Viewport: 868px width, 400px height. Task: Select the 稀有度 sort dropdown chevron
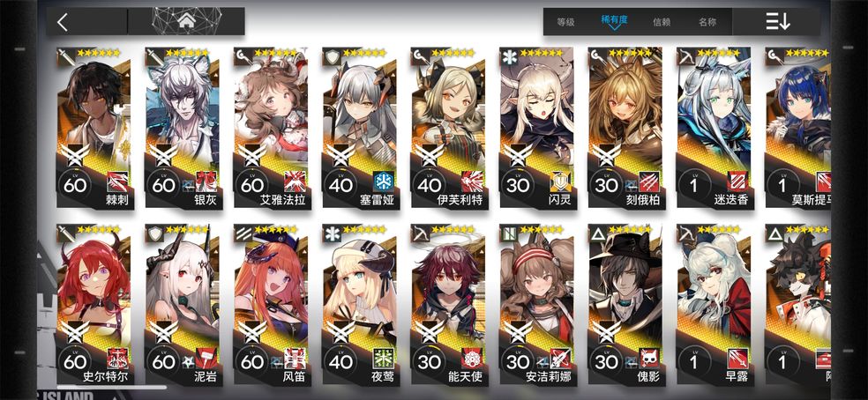pyautogui.click(x=615, y=27)
